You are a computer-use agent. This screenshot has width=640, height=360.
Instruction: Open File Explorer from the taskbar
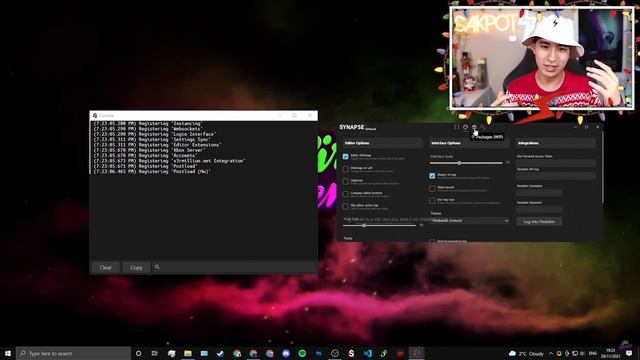[x=188, y=353]
